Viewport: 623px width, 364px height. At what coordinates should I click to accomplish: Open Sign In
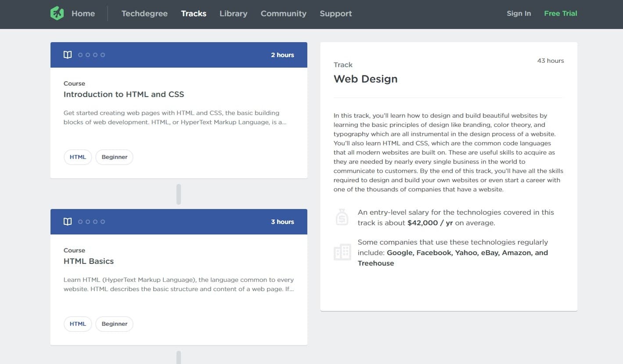pos(519,14)
